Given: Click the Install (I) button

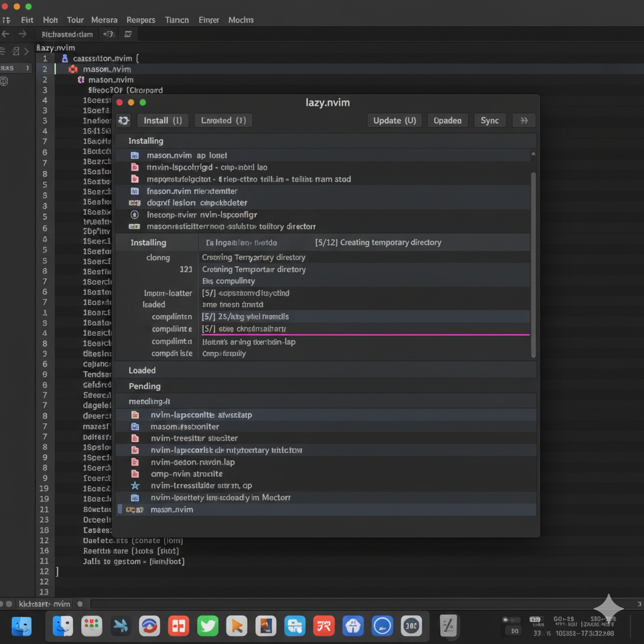Looking at the screenshot, I should click(162, 120).
